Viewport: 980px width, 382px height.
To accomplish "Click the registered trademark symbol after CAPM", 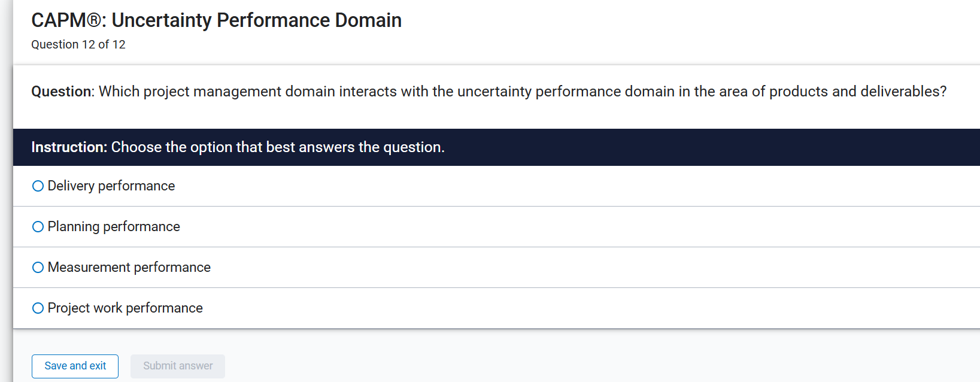I will (x=95, y=20).
